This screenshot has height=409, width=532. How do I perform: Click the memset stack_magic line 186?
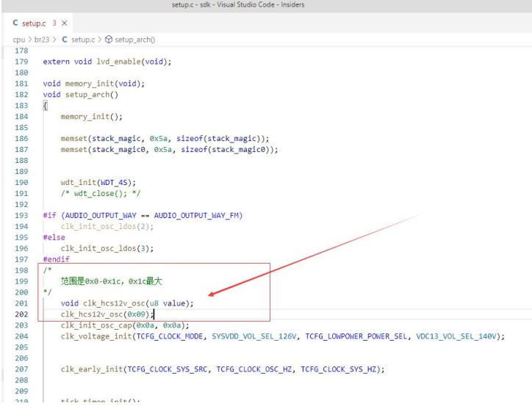pos(165,139)
